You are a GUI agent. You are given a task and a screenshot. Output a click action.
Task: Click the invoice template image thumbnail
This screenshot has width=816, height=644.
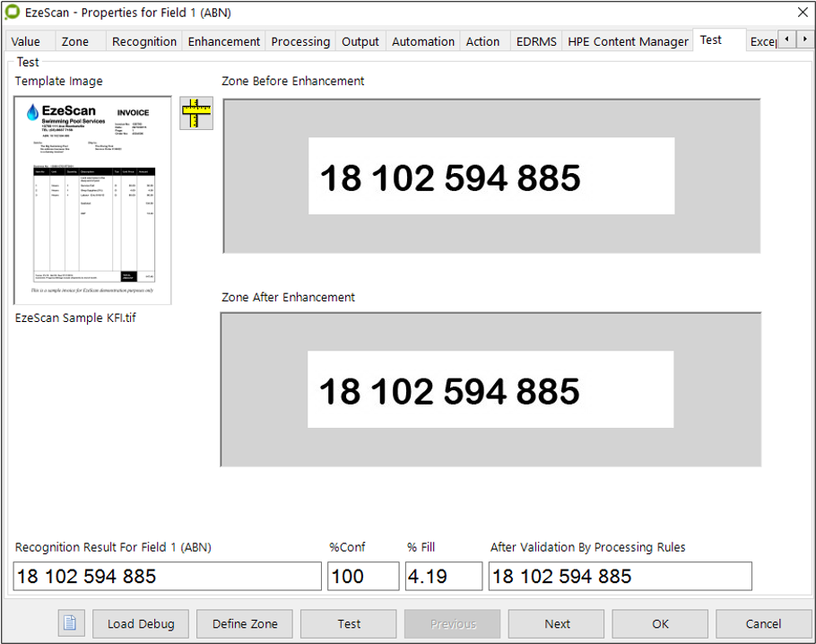[x=92, y=199]
